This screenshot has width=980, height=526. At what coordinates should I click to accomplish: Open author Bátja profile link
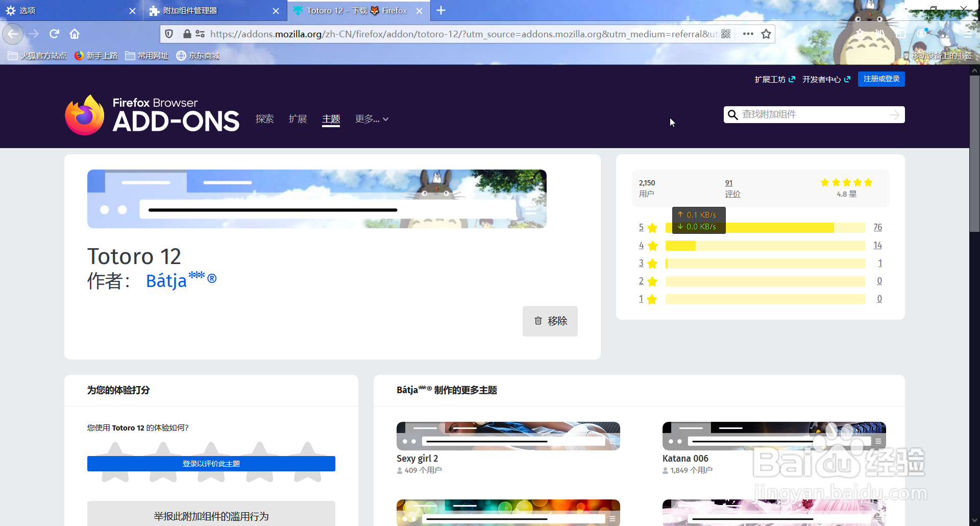(181, 280)
